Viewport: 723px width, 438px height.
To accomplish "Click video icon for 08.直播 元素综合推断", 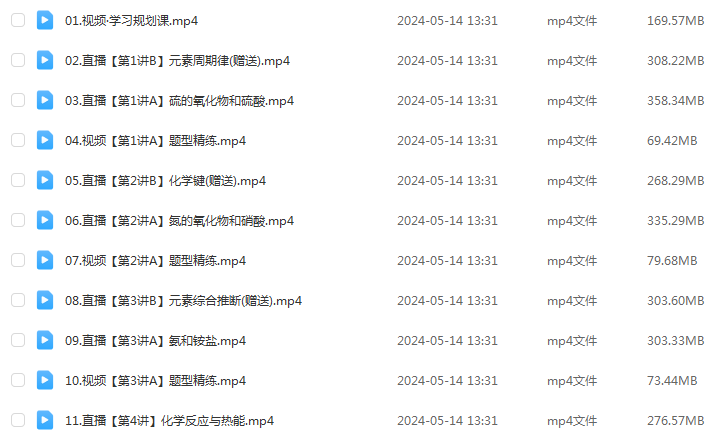I will pyautogui.click(x=45, y=300).
